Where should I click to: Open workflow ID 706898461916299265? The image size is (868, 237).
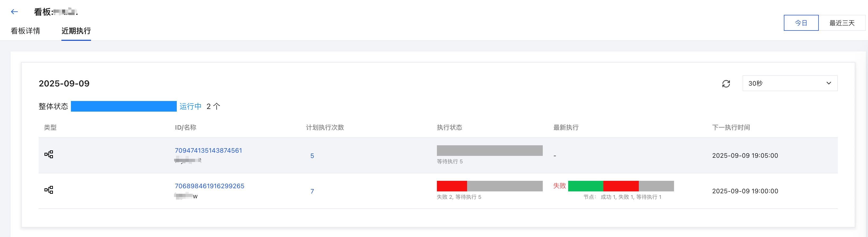209,186
